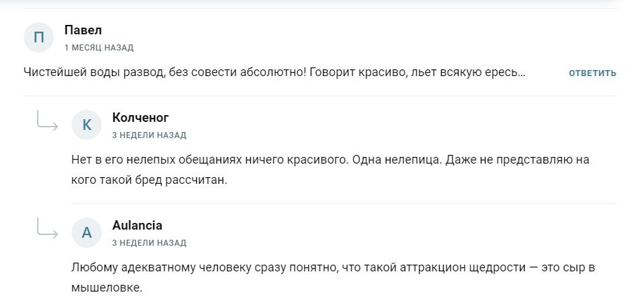Image resolution: width=644 pixels, height=301 pixels.
Task: Click the reply arrow icon beside Aulancia's comment
Action: (x=47, y=229)
